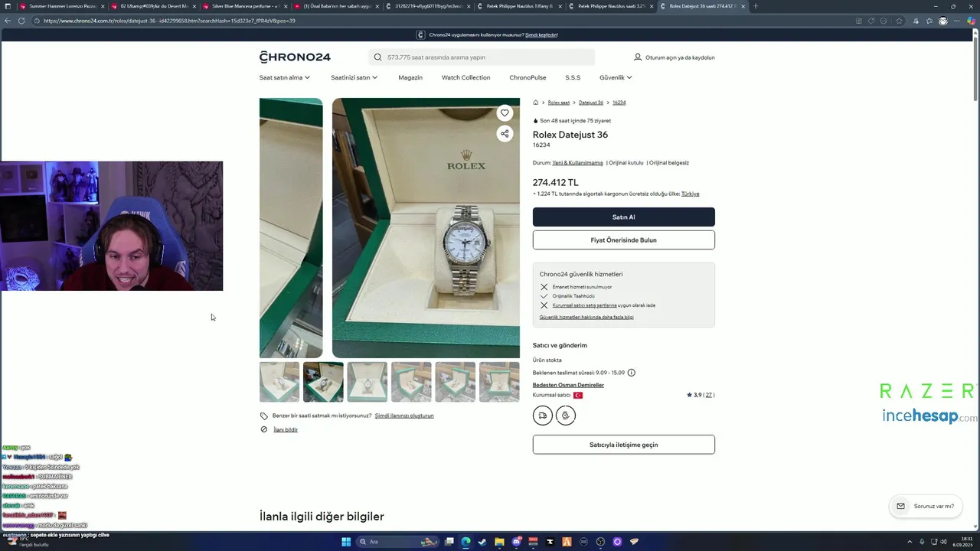Select the first photo thumbnail
Image resolution: width=980 pixels, height=551 pixels.
[x=279, y=382]
